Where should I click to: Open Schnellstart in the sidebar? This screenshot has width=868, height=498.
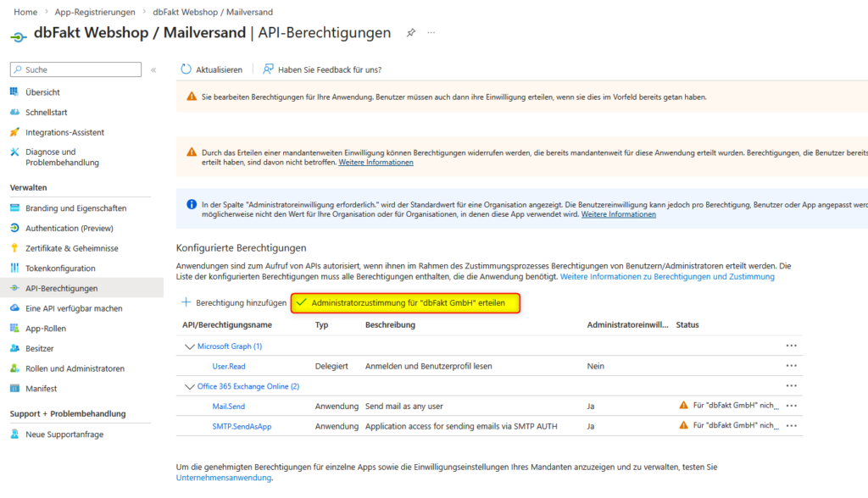pos(46,112)
